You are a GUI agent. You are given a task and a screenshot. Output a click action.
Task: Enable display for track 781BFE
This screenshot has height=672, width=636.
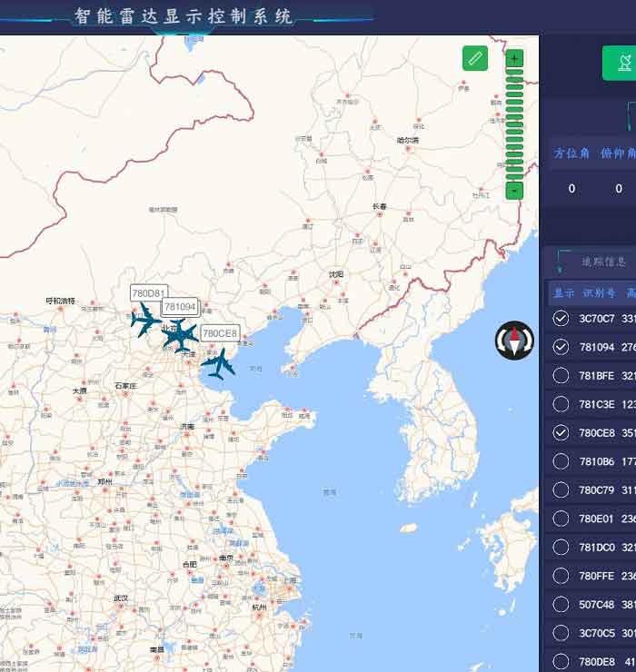pyautogui.click(x=561, y=375)
